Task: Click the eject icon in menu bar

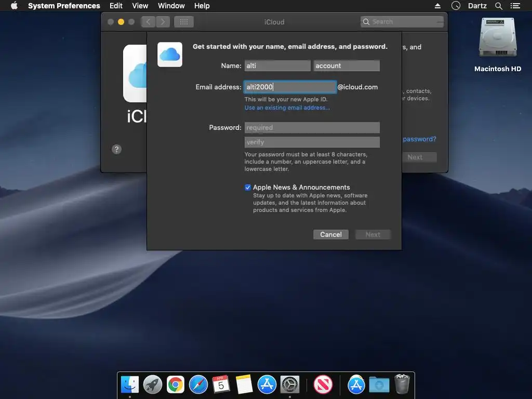Action: (437, 6)
